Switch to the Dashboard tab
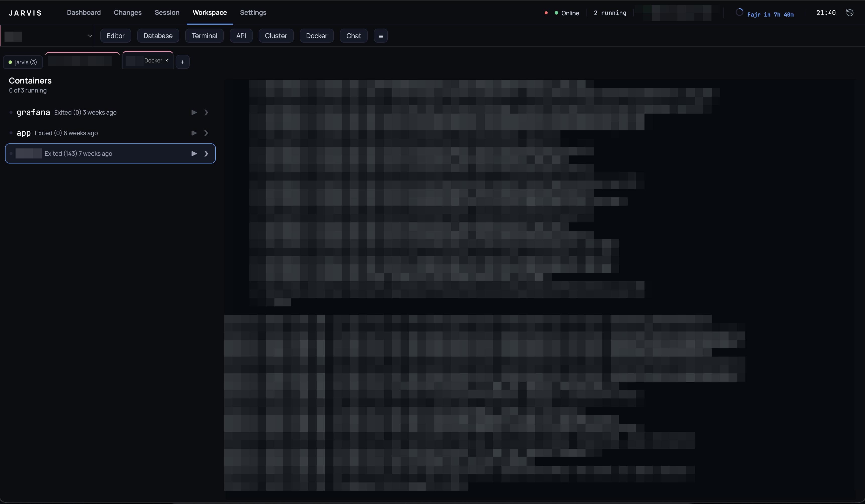 click(x=84, y=13)
